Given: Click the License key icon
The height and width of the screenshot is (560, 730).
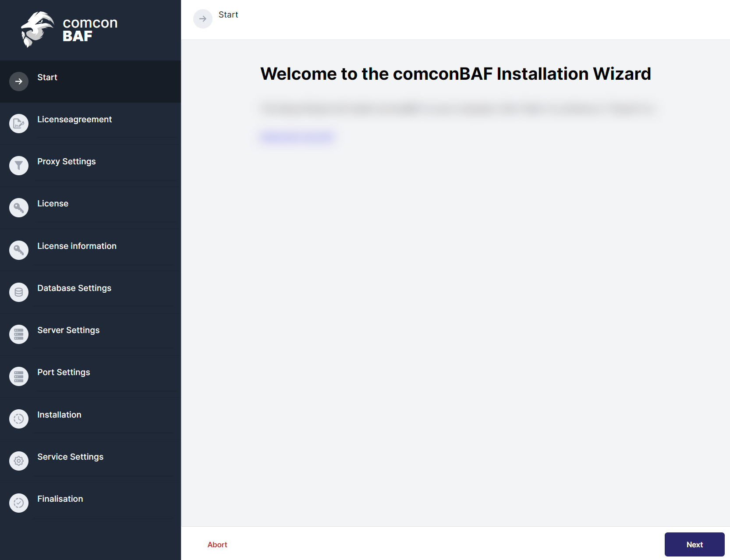Looking at the screenshot, I should [x=19, y=208].
